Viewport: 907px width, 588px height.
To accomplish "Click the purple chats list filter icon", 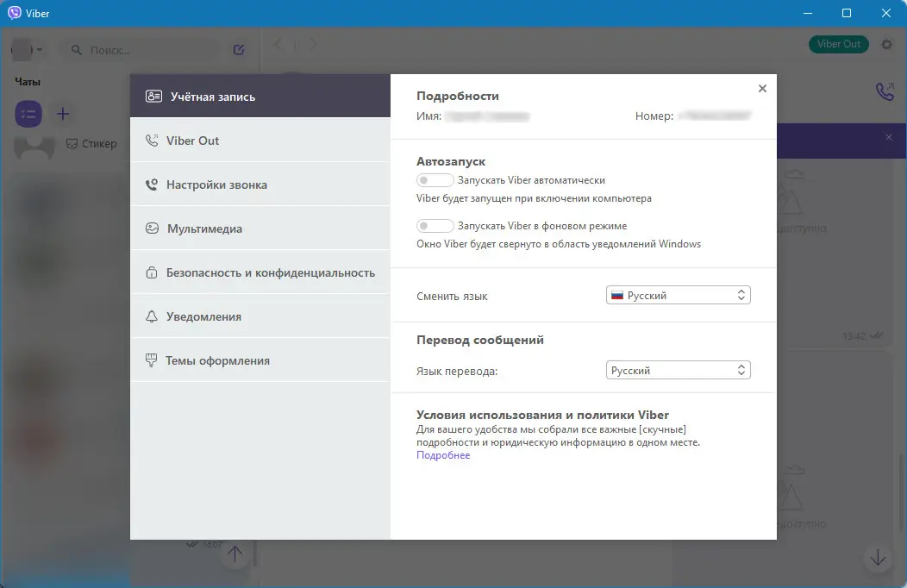I will pos(28,114).
